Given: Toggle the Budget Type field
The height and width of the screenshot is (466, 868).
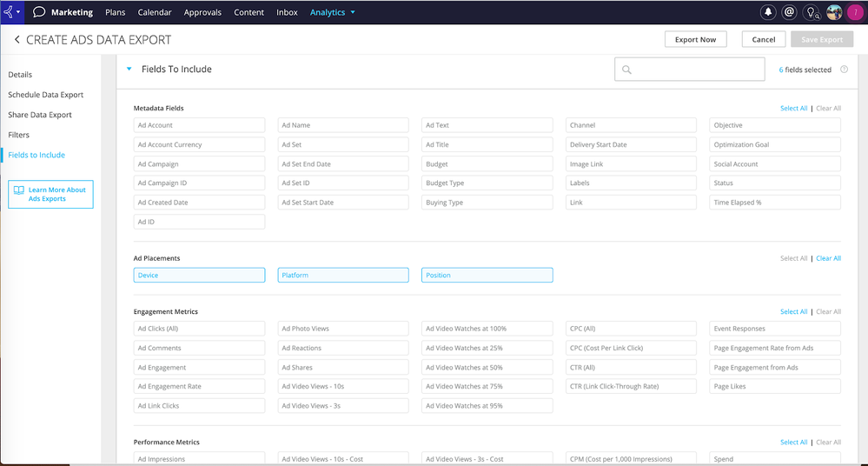Looking at the screenshot, I should click(487, 183).
